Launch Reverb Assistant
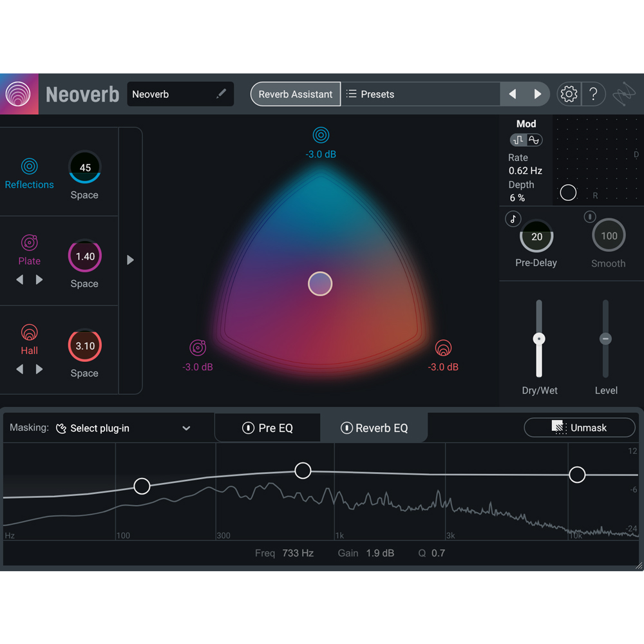This screenshot has width=644, height=644. pyautogui.click(x=296, y=94)
